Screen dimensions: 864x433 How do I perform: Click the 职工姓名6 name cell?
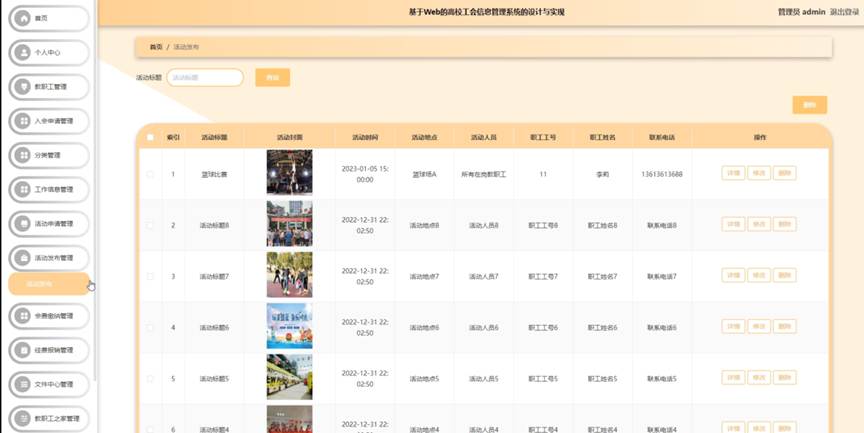602,328
